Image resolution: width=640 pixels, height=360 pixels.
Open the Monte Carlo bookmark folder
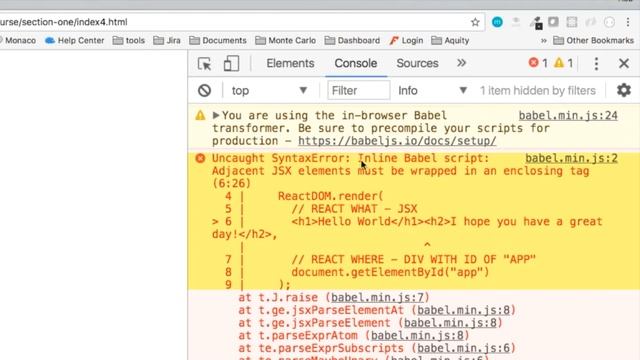tap(285, 40)
